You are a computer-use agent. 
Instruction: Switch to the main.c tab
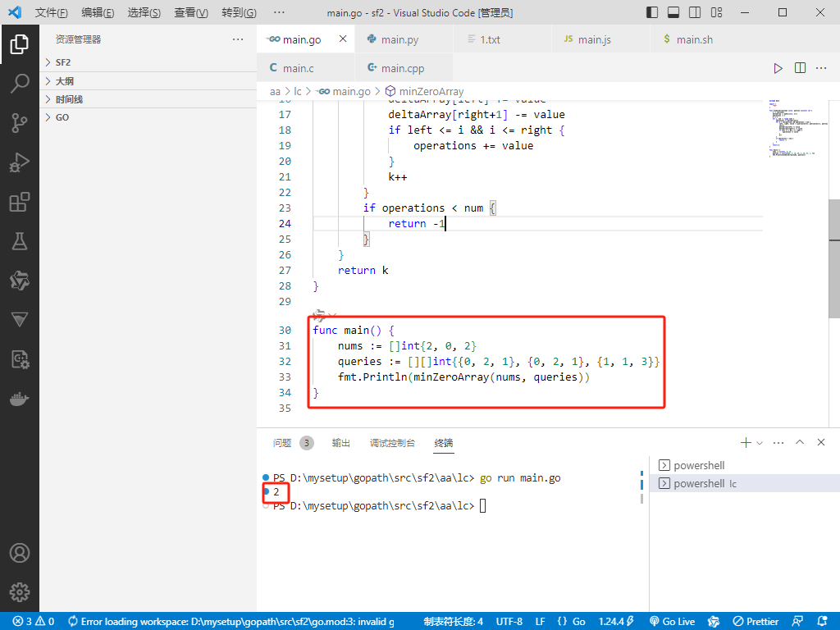coord(305,68)
